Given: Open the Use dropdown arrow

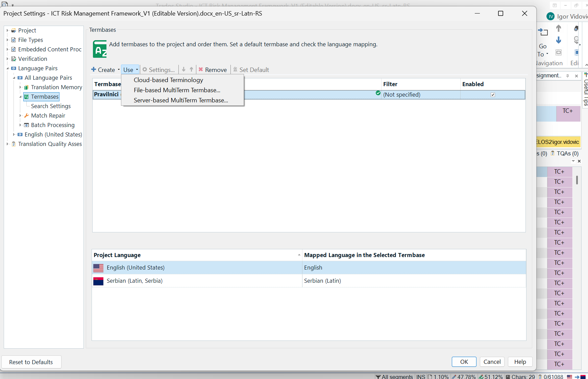Looking at the screenshot, I should pyautogui.click(x=137, y=70).
